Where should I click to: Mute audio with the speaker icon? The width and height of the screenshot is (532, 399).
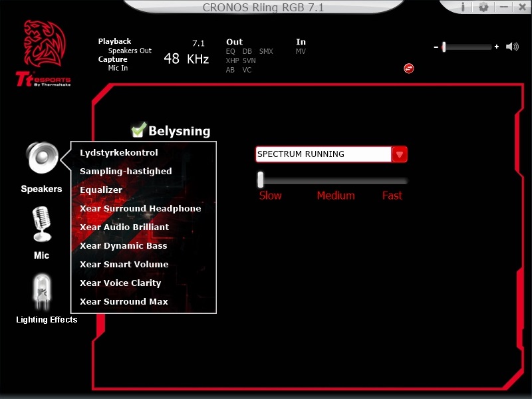click(512, 47)
